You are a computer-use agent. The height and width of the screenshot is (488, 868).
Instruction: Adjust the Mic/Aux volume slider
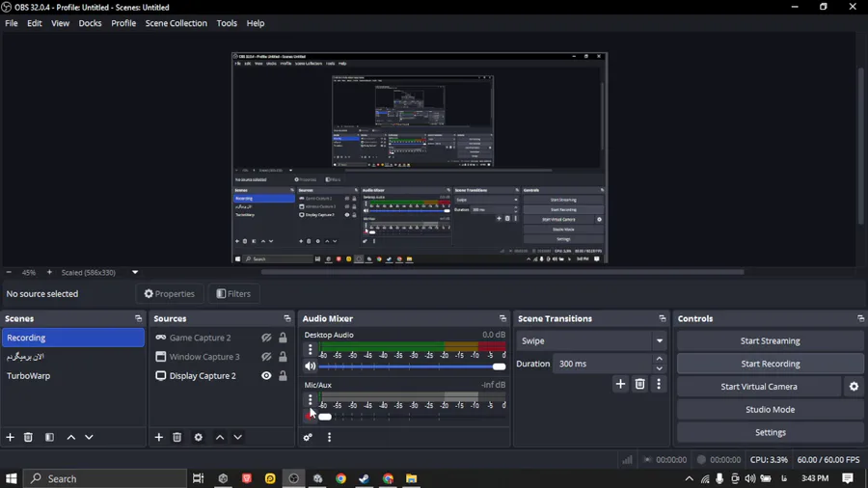coord(413,416)
